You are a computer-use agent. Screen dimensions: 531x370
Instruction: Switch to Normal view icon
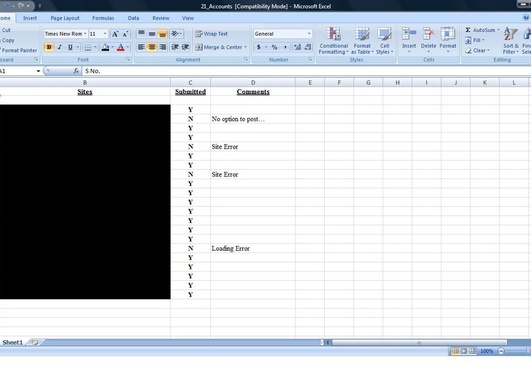(x=455, y=351)
